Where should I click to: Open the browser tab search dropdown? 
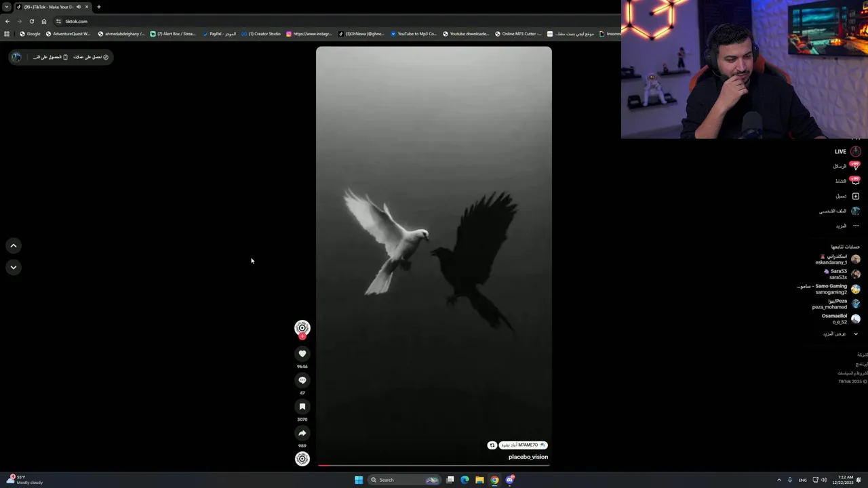(6, 7)
